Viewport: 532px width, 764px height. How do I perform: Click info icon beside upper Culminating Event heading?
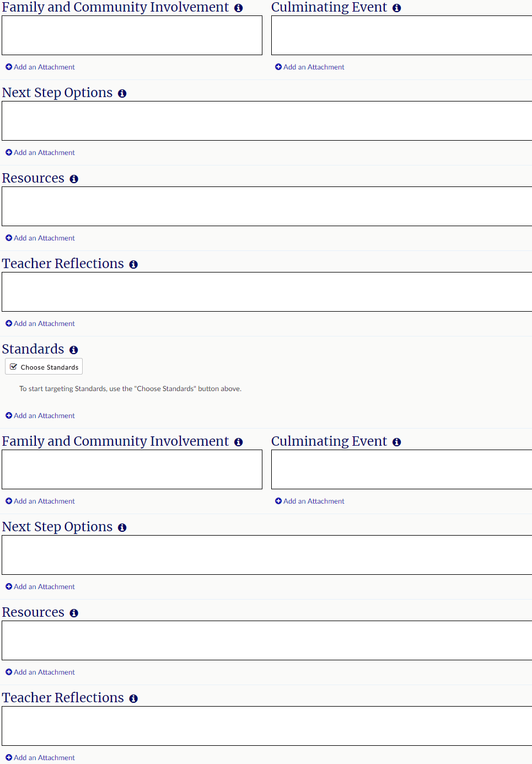pyautogui.click(x=396, y=8)
